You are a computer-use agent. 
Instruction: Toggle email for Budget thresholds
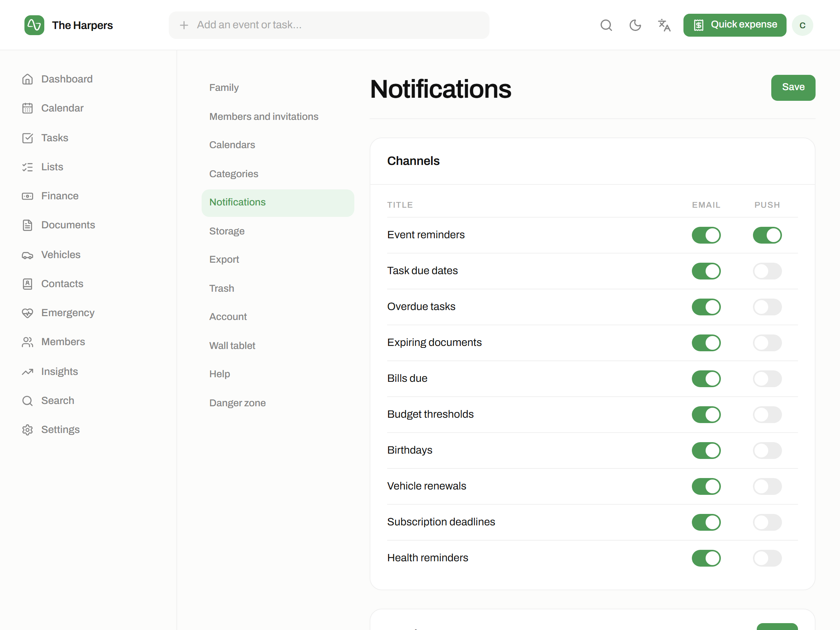[x=706, y=415]
